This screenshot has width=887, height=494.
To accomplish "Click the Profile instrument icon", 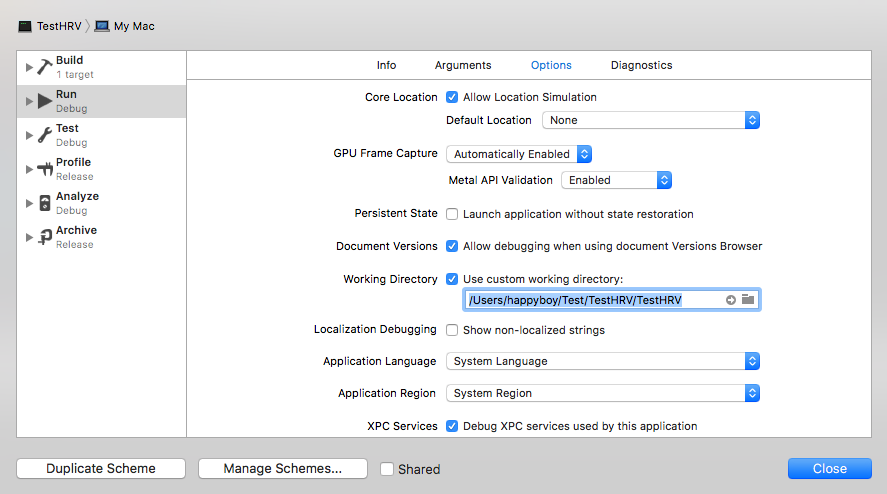I will pyautogui.click(x=45, y=169).
